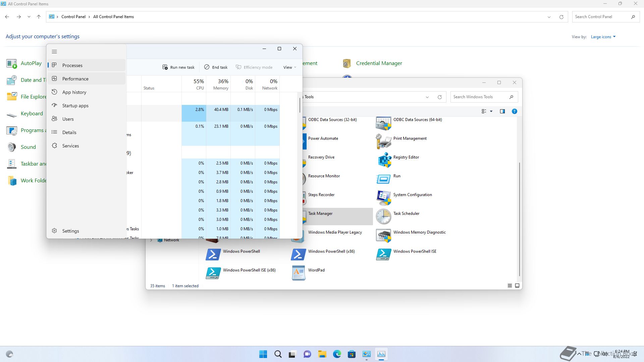Open Windows Tools address history dropdown
This screenshot has width=644, height=362.
pyautogui.click(x=427, y=97)
